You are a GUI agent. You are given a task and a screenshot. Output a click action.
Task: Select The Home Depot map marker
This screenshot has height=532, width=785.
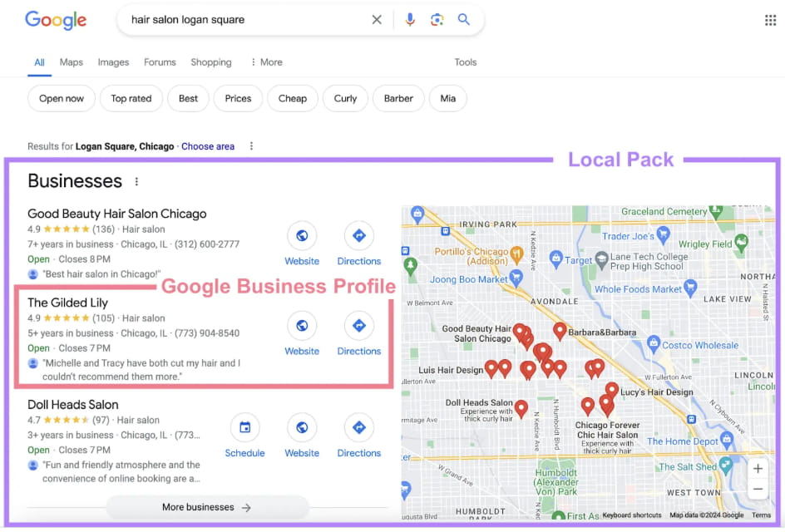click(727, 440)
